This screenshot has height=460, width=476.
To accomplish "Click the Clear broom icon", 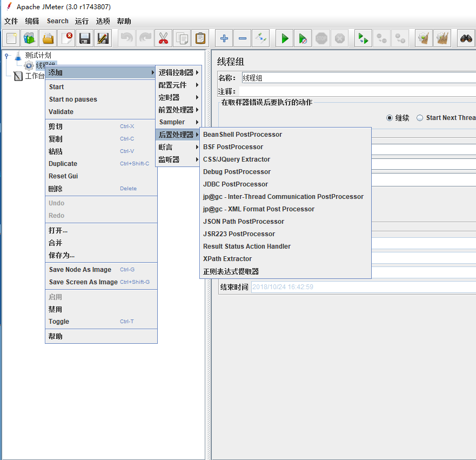I will tap(424, 38).
